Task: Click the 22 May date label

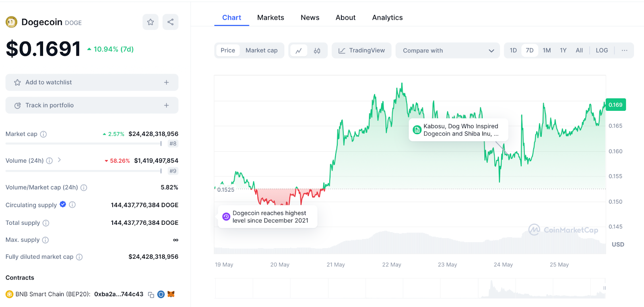Action: (392, 265)
